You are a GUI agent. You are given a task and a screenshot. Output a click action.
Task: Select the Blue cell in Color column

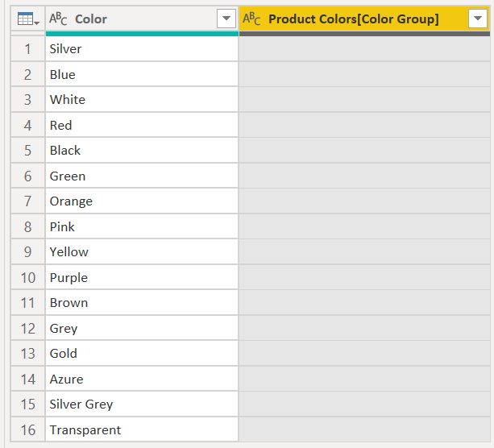(141, 74)
